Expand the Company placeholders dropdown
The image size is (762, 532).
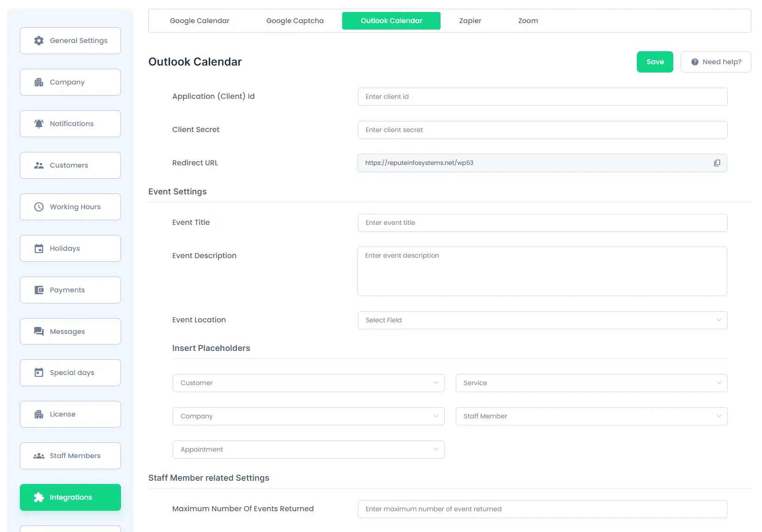pos(308,416)
